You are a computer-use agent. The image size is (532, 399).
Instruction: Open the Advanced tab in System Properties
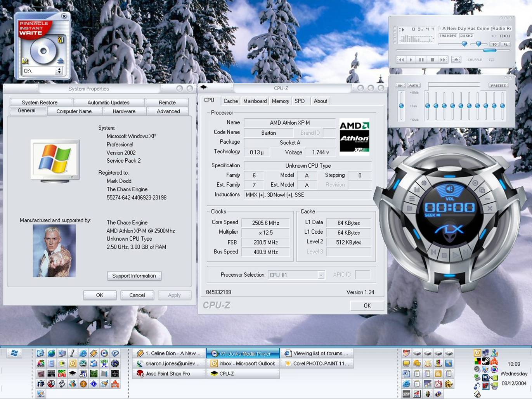point(168,111)
